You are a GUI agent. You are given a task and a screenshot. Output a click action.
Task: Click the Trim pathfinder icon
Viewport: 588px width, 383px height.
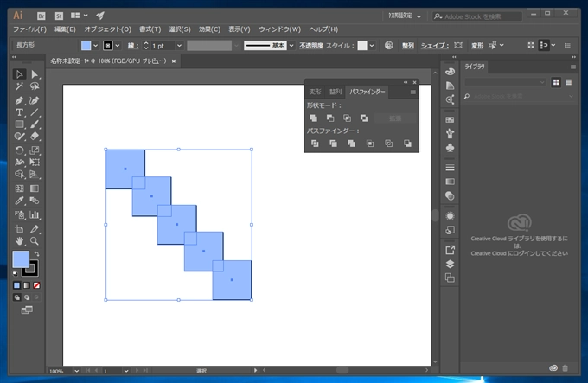(x=334, y=144)
